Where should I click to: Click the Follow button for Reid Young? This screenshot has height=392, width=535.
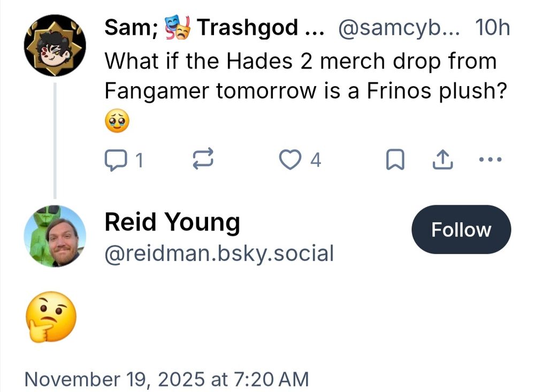461,229
